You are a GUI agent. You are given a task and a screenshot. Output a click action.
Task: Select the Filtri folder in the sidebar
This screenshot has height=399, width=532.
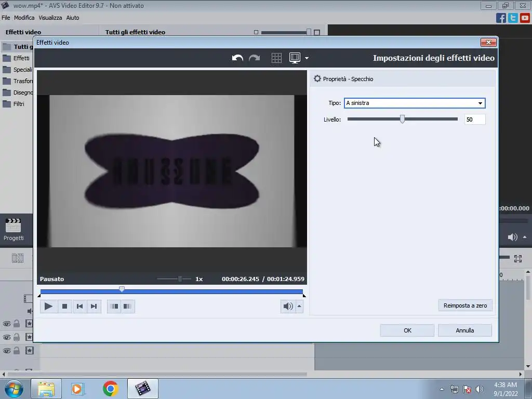coord(14,104)
